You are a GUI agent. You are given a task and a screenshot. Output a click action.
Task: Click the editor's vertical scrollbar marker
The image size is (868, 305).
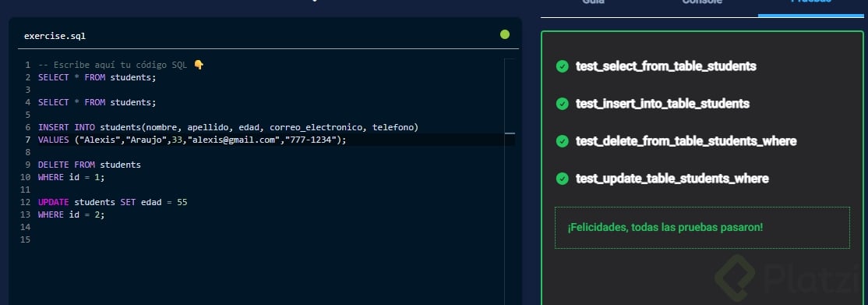click(x=510, y=133)
